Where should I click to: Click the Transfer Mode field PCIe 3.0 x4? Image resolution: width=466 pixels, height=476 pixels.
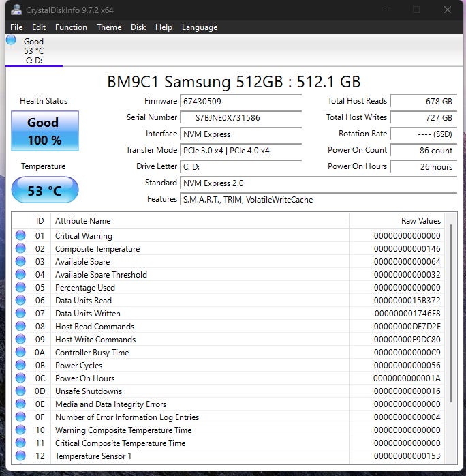(240, 150)
